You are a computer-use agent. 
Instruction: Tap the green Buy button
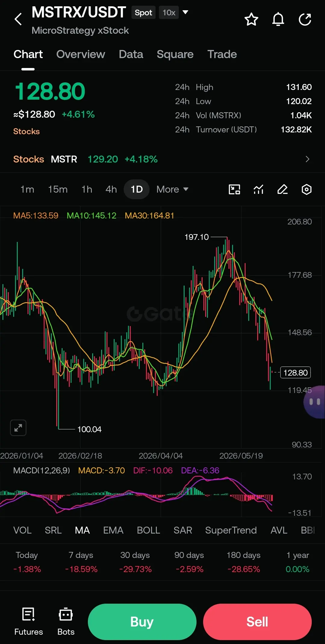pos(142,622)
